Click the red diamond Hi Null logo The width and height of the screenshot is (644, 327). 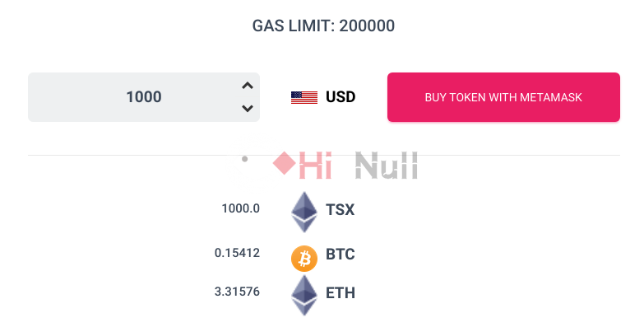point(285,163)
